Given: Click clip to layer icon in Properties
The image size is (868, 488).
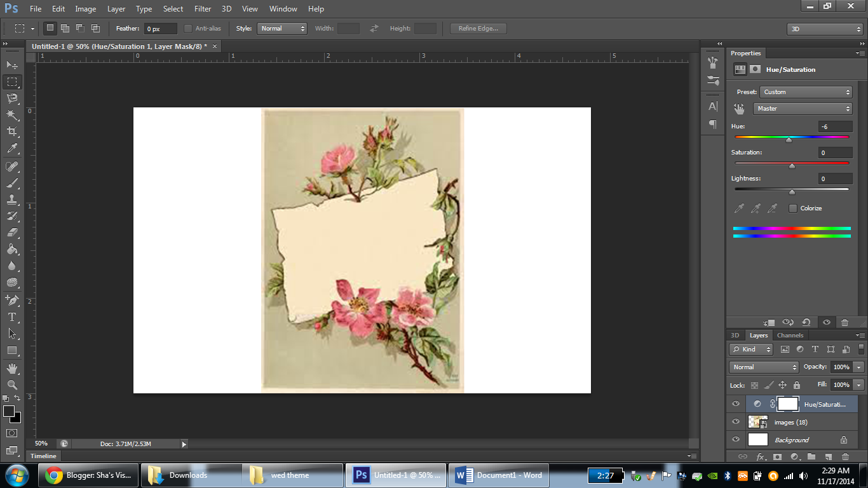Looking at the screenshot, I should (769, 322).
